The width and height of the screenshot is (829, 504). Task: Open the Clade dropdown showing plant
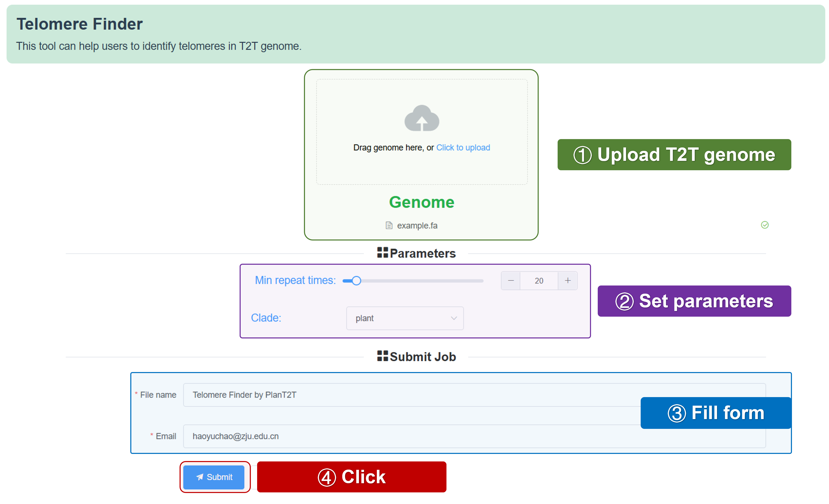coord(400,318)
